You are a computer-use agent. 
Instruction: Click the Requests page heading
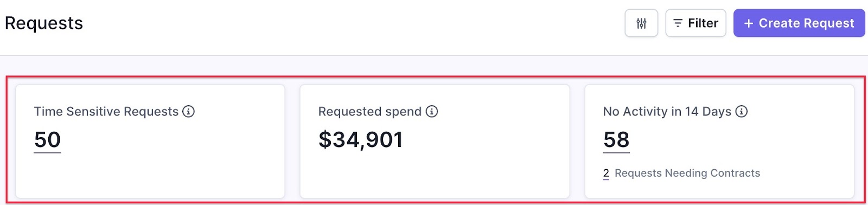[x=44, y=23]
